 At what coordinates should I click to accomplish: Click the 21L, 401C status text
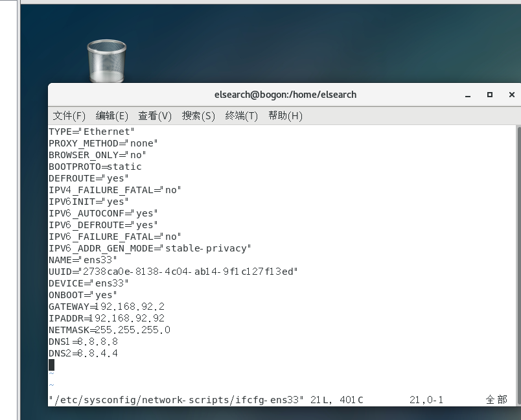click(336, 399)
